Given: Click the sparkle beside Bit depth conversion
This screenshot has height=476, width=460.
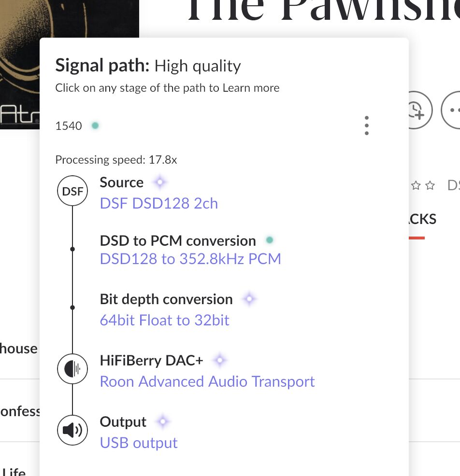Looking at the screenshot, I should (249, 299).
